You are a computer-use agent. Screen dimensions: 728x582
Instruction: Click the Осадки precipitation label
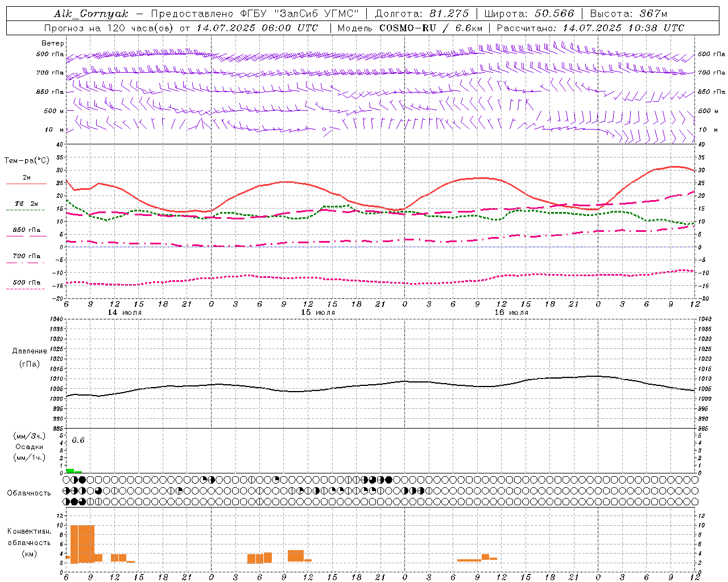pyautogui.click(x=30, y=447)
